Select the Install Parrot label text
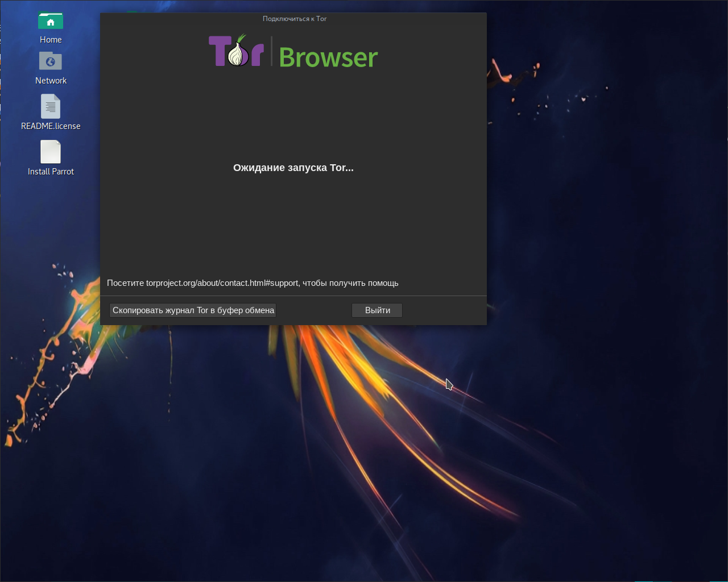 coord(51,172)
